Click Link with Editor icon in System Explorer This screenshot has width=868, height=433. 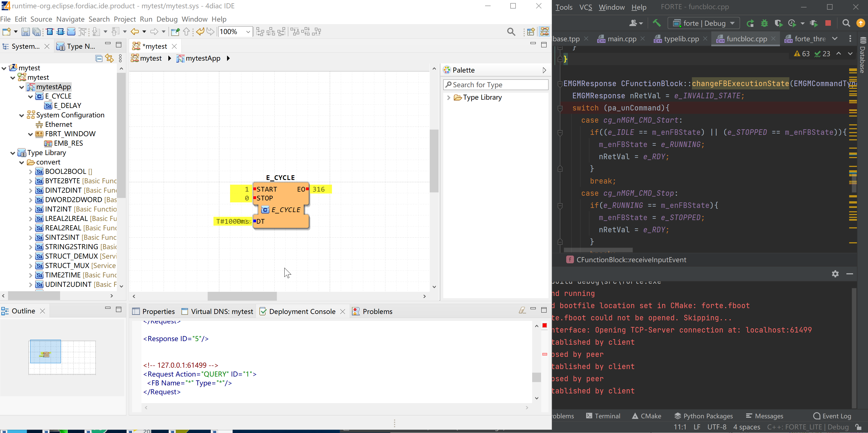(x=110, y=58)
